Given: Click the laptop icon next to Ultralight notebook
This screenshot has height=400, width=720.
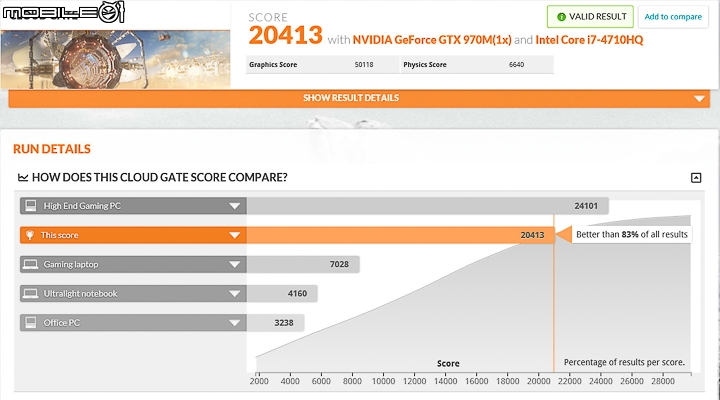Looking at the screenshot, I should click(31, 293).
